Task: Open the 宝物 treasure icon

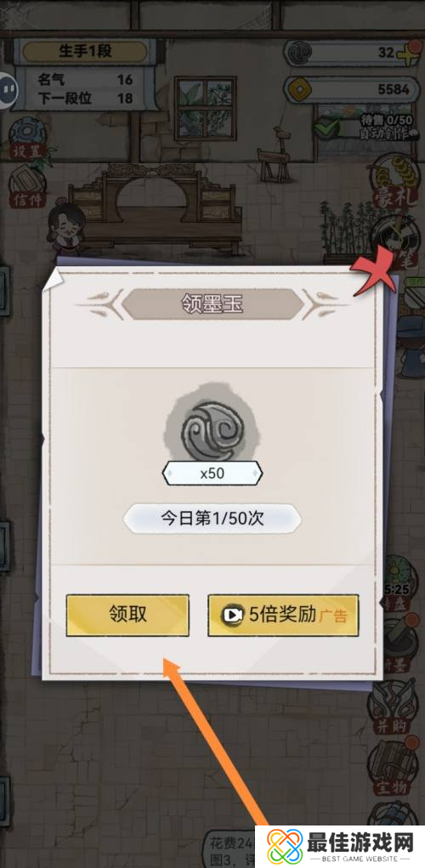Action: (x=396, y=767)
